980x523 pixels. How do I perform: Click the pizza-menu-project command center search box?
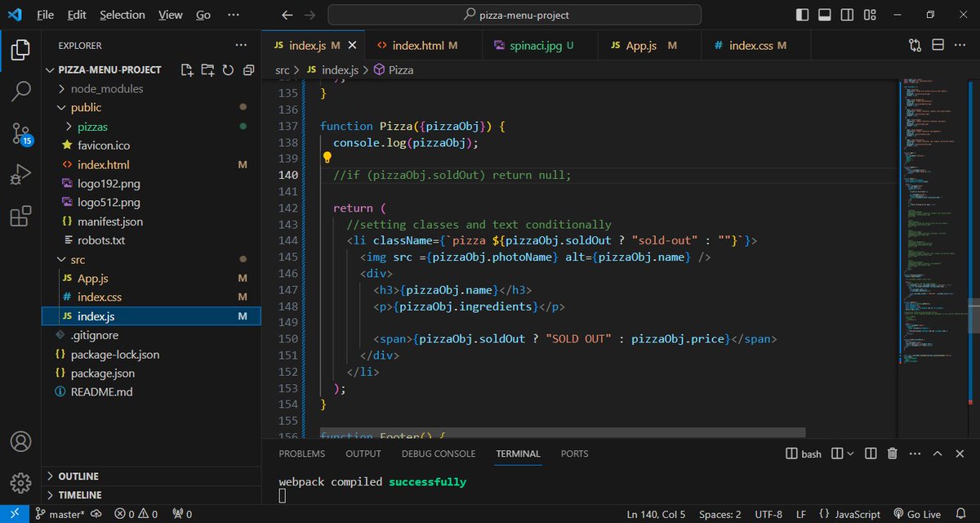(x=514, y=15)
